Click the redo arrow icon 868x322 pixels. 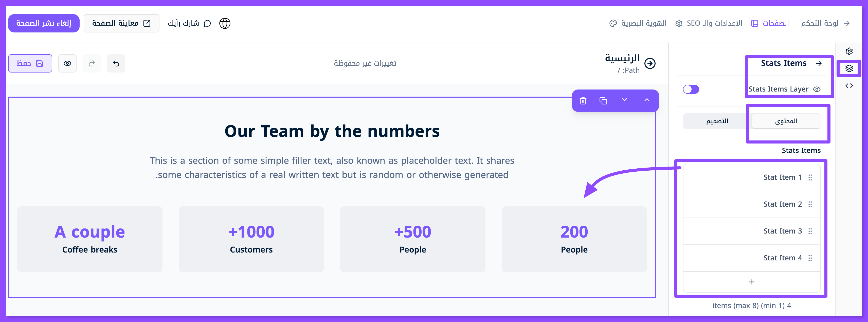tap(92, 63)
